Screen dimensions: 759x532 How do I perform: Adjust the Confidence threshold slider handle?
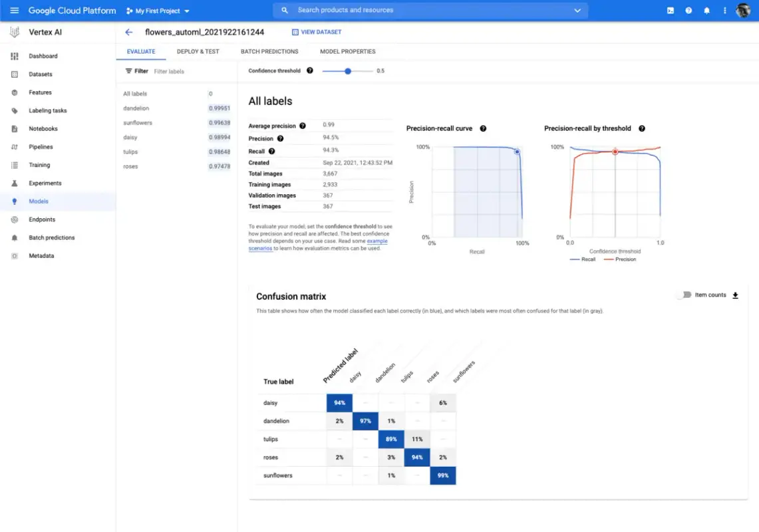pos(347,71)
